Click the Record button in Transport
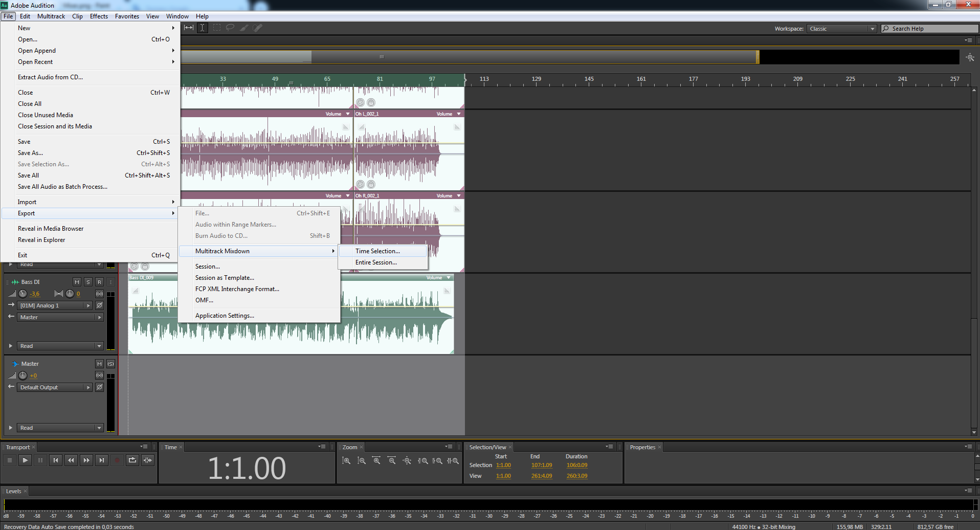980x530 pixels. (x=117, y=460)
